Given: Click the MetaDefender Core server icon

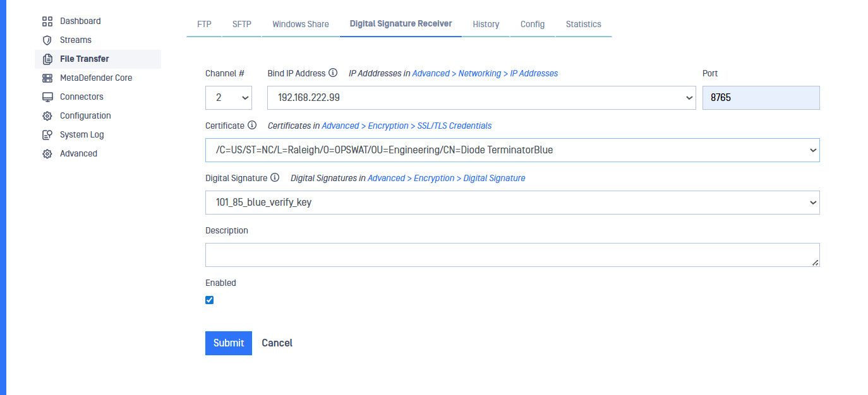Looking at the screenshot, I should 47,78.
